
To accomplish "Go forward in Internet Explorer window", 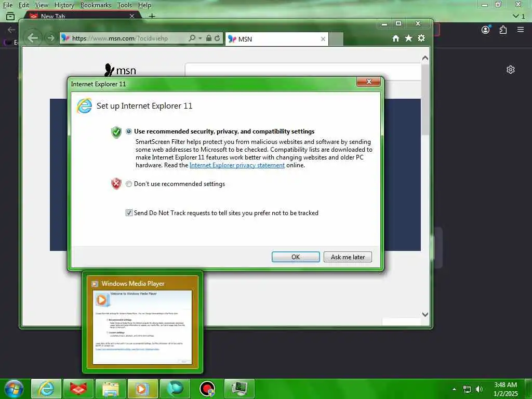I will pyautogui.click(x=50, y=38).
